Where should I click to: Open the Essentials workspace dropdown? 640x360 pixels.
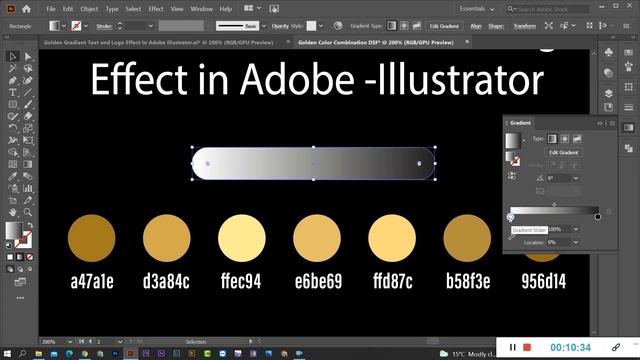tap(477, 9)
